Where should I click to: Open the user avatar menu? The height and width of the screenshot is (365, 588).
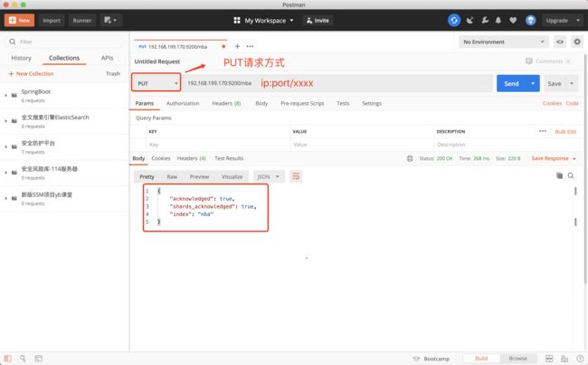(530, 20)
